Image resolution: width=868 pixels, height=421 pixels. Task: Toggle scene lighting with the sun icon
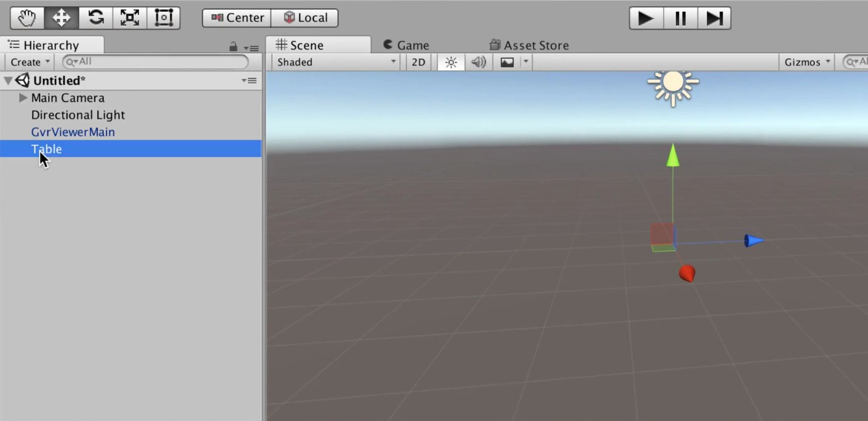(450, 61)
